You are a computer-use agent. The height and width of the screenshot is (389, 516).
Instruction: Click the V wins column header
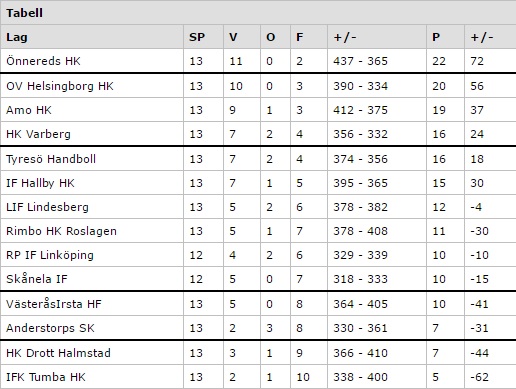[233, 37]
